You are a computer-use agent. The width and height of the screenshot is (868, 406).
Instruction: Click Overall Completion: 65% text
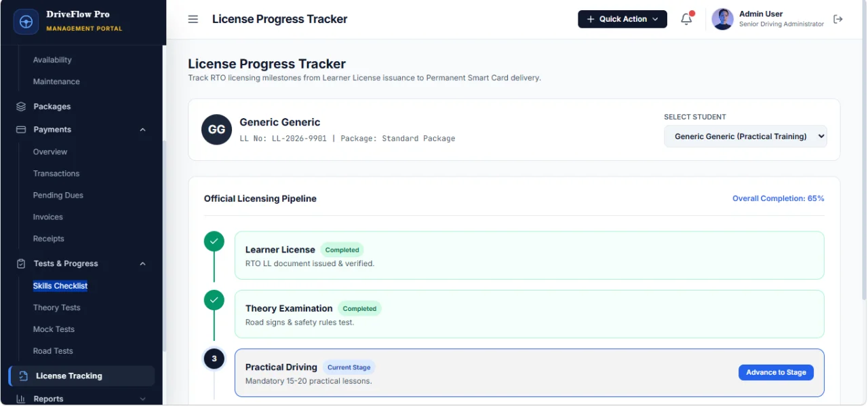pyautogui.click(x=778, y=199)
